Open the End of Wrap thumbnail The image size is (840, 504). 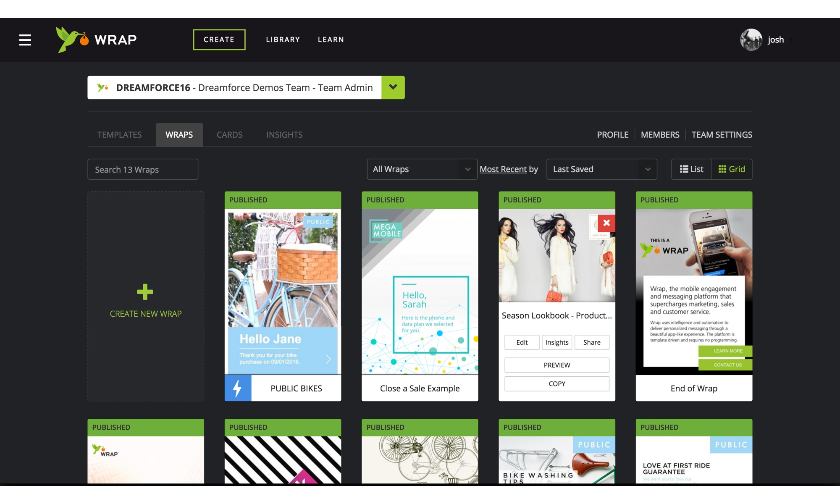point(694,292)
